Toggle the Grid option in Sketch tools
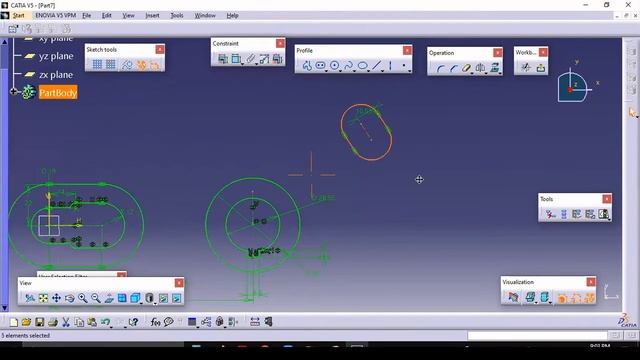Image resolution: width=640 pixels, height=360 pixels. click(97, 64)
